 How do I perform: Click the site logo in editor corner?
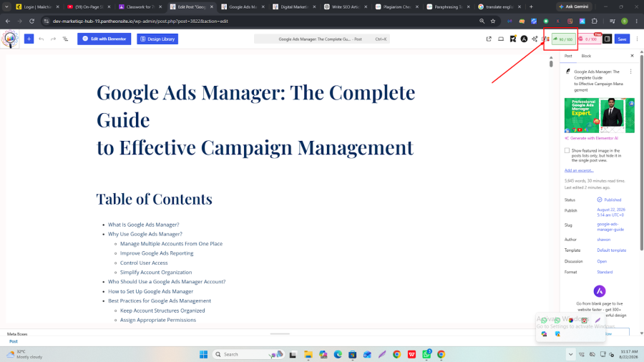[x=10, y=39]
